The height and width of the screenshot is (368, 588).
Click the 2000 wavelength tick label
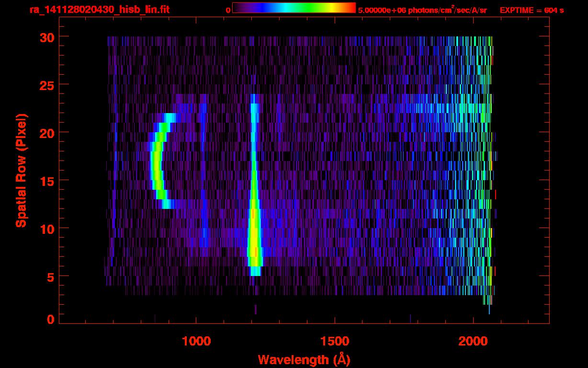coord(473,341)
